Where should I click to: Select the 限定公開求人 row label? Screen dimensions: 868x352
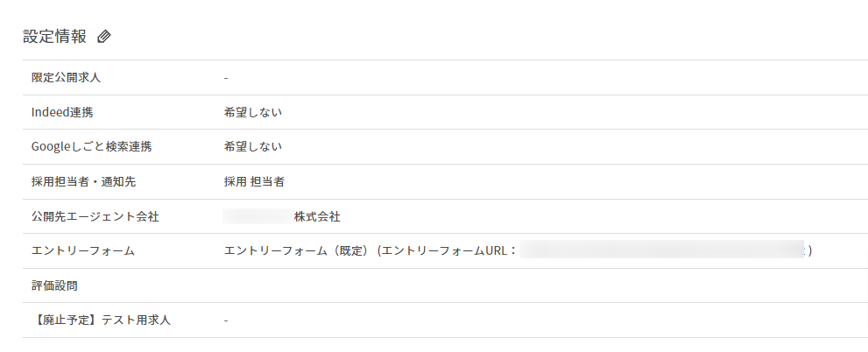pyautogui.click(x=66, y=77)
